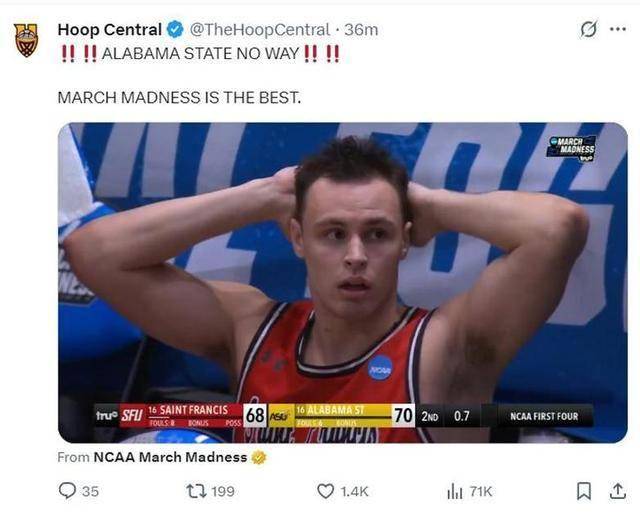The height and width of the screenshot is (513, 640).
Task: Like the post with the heart icon
Action: (x=325, y=491)
